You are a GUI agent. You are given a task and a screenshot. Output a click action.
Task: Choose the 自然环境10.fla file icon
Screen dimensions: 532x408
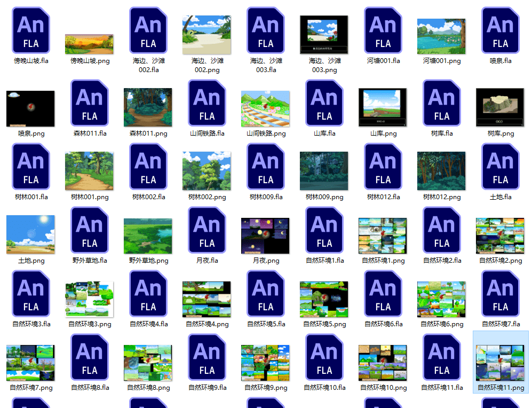324,357
